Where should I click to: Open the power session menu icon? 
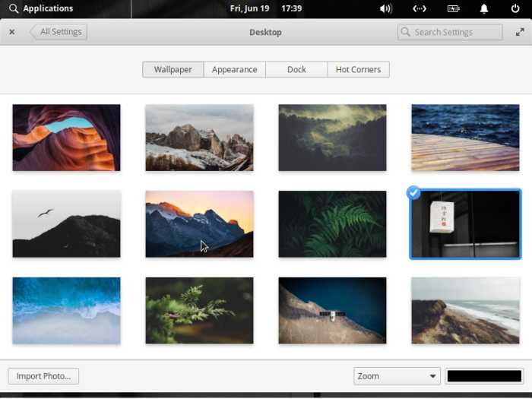(515, 8)
